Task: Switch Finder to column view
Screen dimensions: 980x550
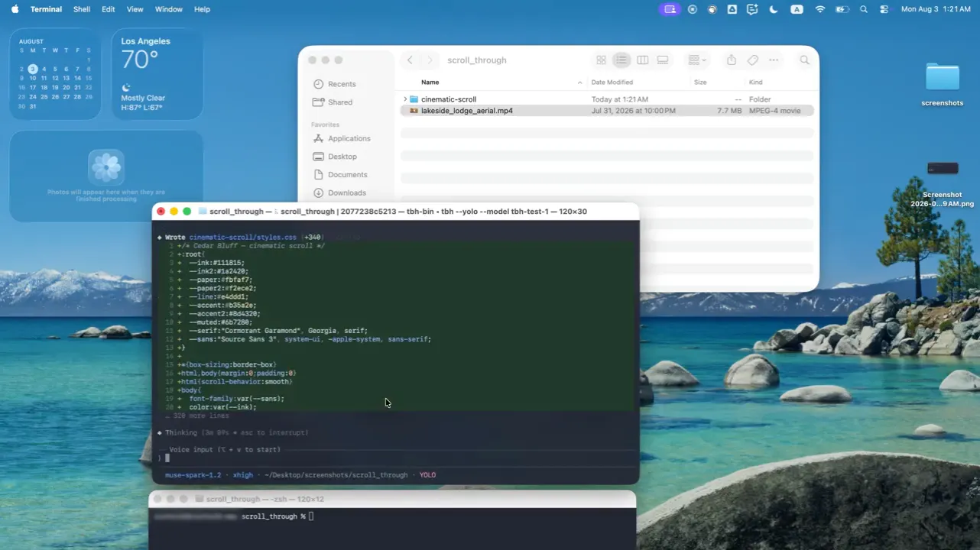Action: [643, 60]
